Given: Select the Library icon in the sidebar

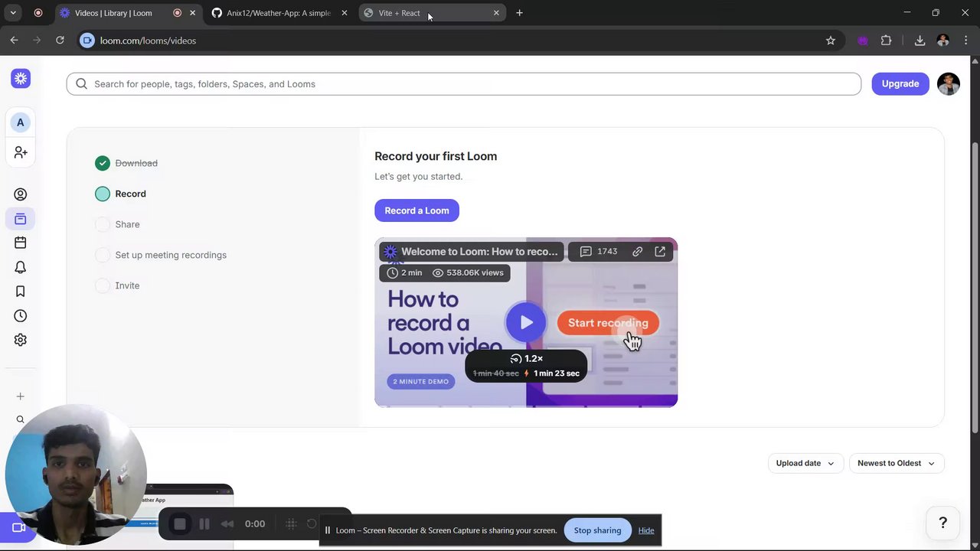Looking at the screenshot, I should [21, 219].
